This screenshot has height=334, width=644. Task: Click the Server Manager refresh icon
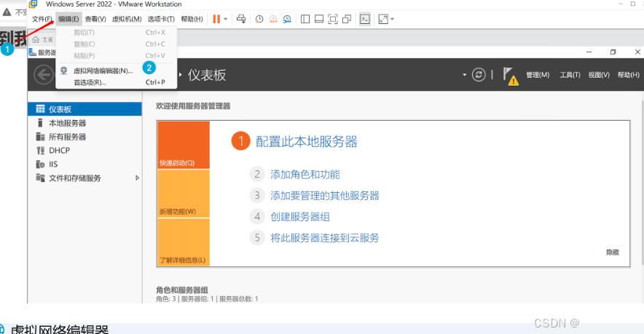tap(479, 75)
